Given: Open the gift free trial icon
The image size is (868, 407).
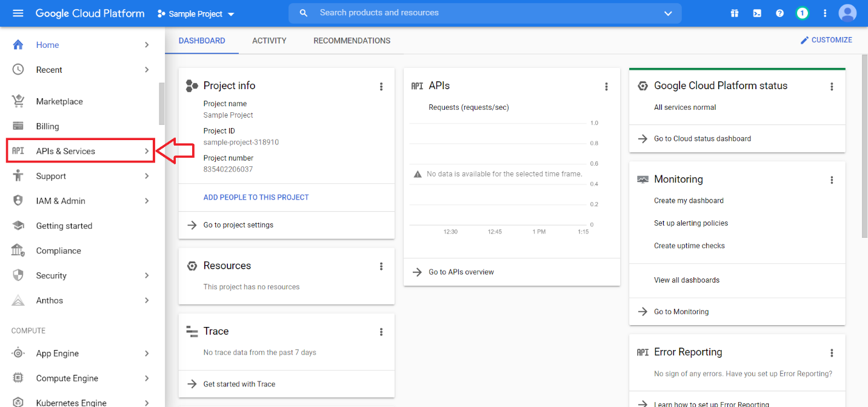Looking at the screenshot, I should point(735,13).
